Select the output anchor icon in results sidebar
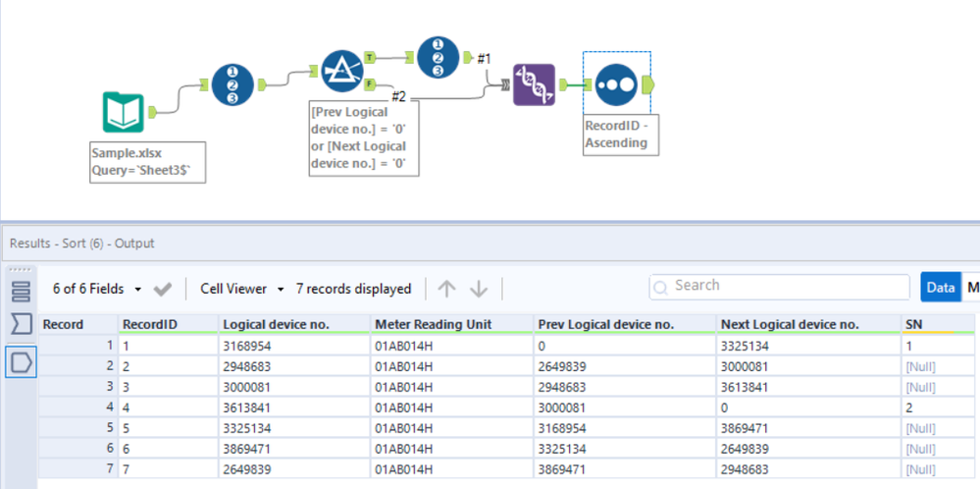 pos(22,362)
